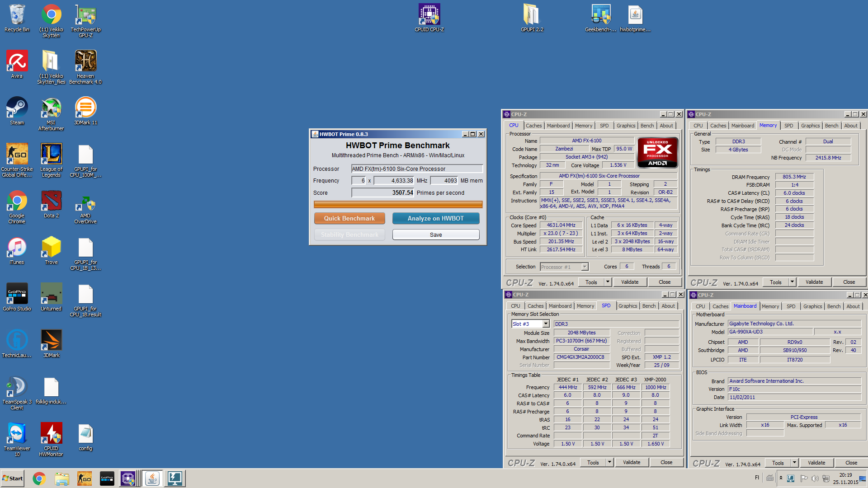Open CPUID HWMonitor desktop icon
The width and height of the screenshot is (868, 488).
pyautogui.click(x=51, y=440)
